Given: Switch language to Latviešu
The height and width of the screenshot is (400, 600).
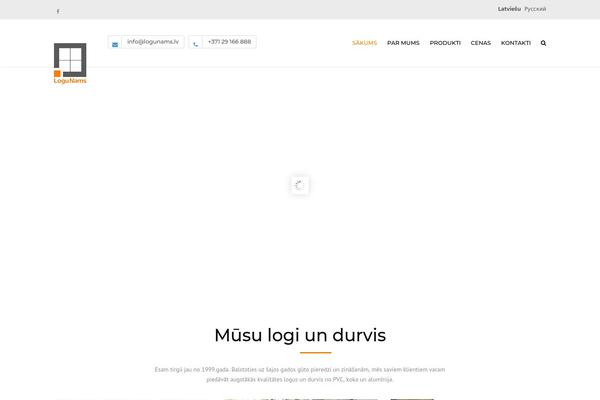Looking at the screenshot, I should click(509, 9).
